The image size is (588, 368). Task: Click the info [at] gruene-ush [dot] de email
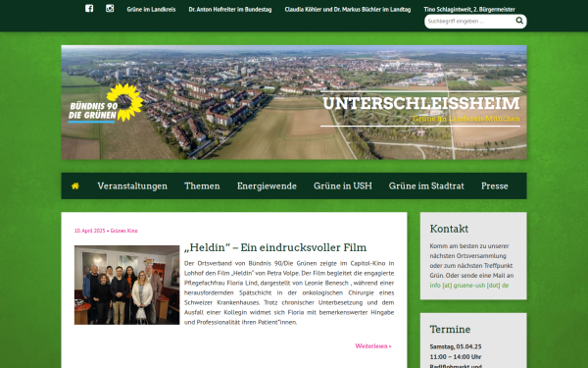pyautogui.click(x=469, y=285)
